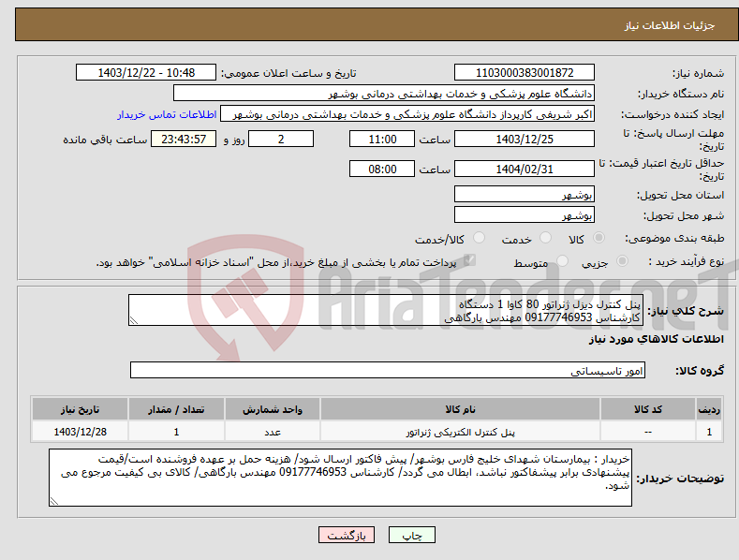
Task: Click the گروه کالا label
Action: click(x=700, y=371)
